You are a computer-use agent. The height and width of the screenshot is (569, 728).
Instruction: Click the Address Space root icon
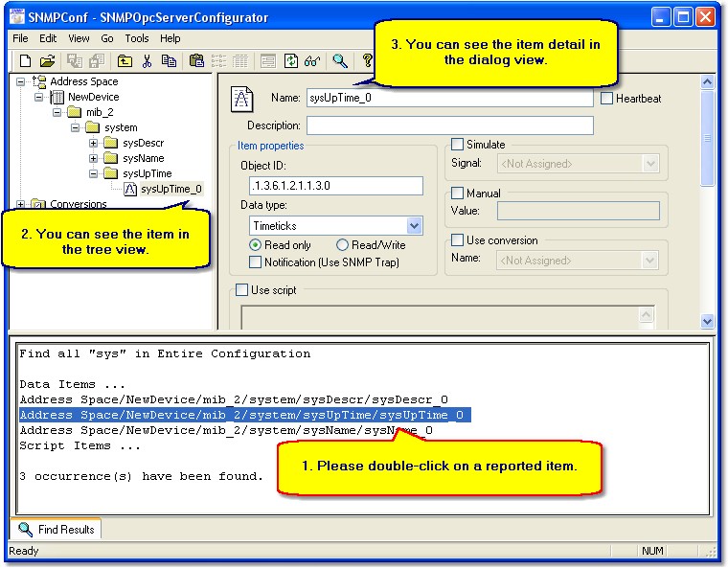click(39, 81)
